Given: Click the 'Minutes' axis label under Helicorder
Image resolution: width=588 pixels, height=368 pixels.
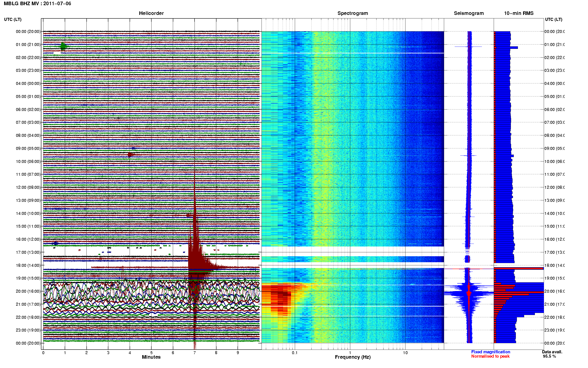Looking at the screenshot, I should tap(151, 357).
